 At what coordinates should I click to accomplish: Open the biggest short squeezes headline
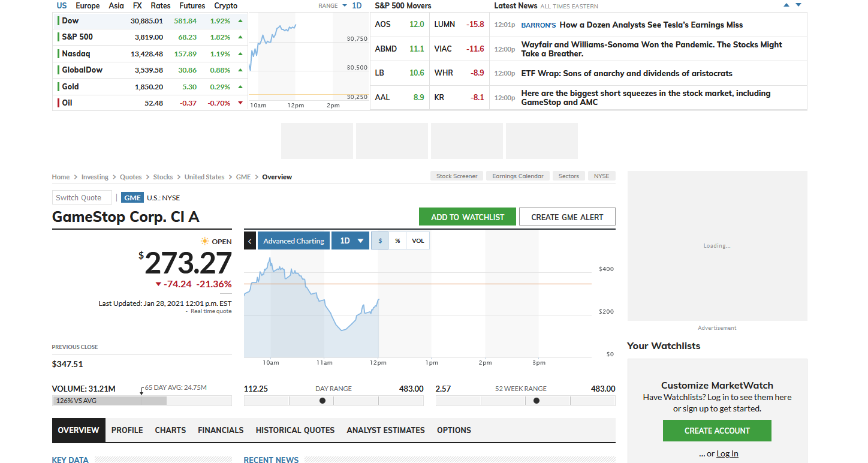click(x=646, y=98)
